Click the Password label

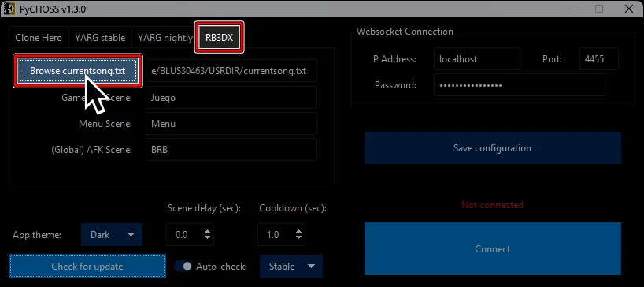pyautogui.click(x=395, y=85)
